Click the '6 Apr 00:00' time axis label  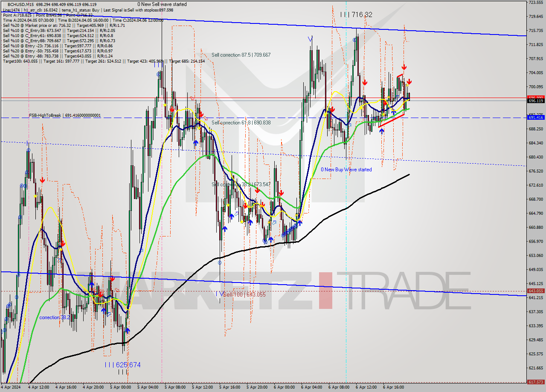[285, 388]
